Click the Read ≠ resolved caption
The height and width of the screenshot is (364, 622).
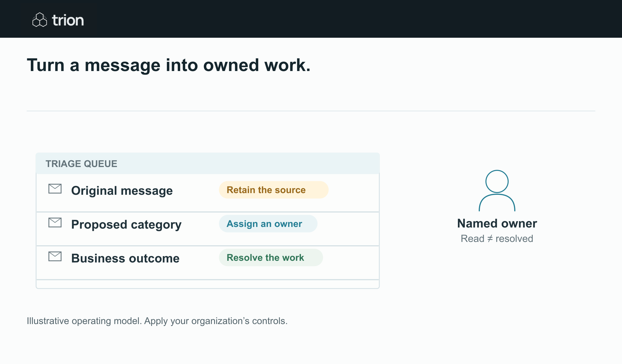[x=497, y=239]
